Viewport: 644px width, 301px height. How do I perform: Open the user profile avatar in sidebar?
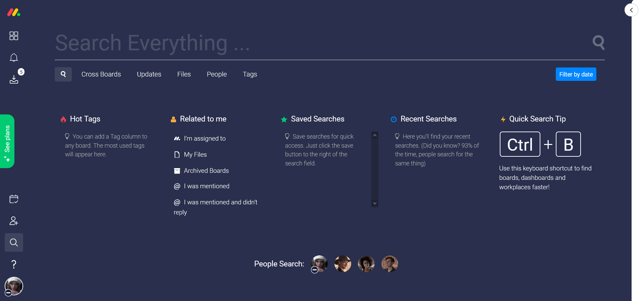point(14,286)
